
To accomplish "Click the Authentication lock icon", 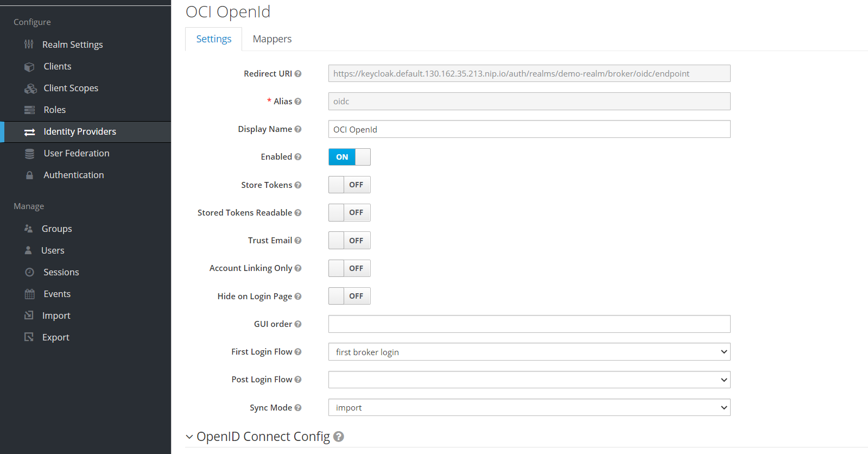I will [29, 175].
